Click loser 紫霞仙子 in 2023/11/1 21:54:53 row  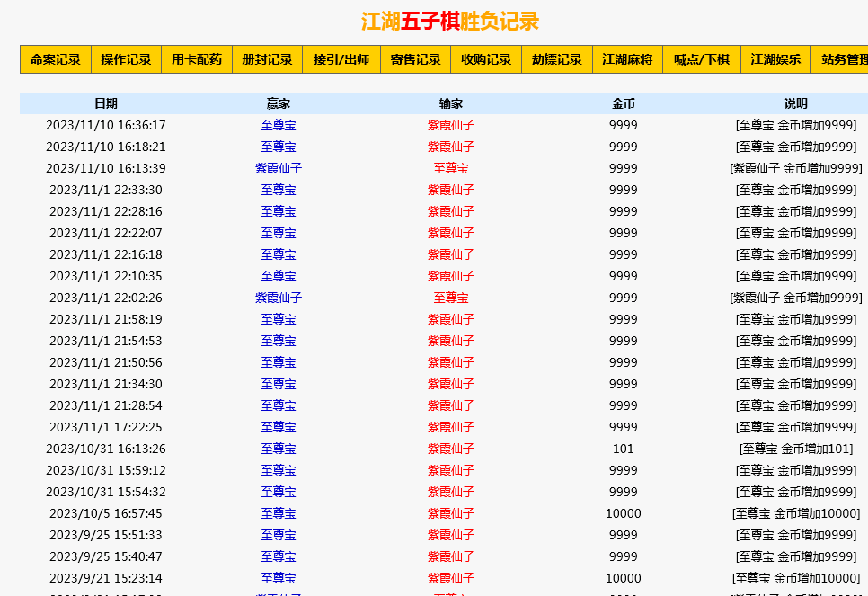pos(450,342)
